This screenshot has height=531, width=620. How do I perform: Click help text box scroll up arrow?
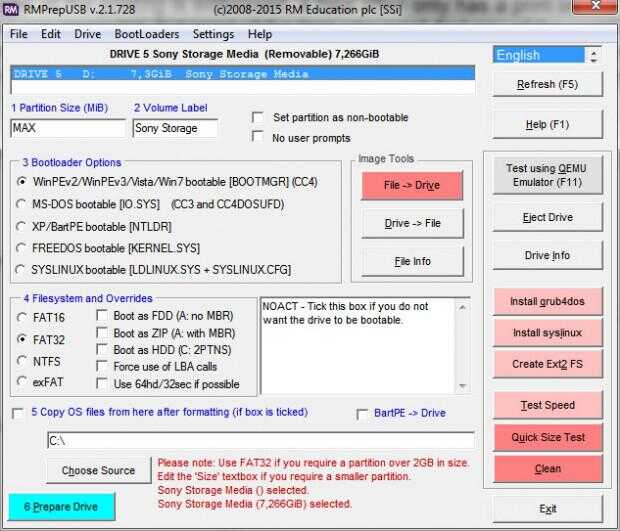click(462, 307)
